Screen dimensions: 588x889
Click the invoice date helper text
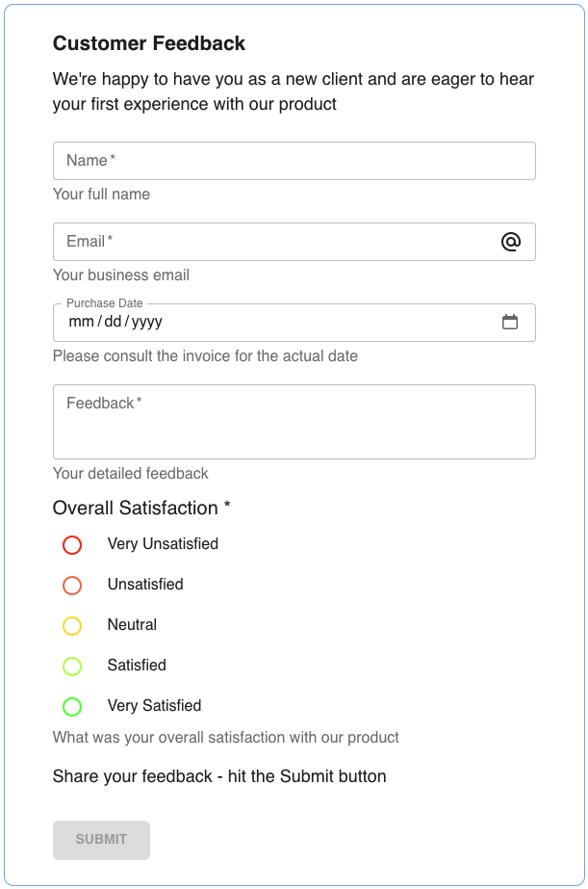[205, 356]
